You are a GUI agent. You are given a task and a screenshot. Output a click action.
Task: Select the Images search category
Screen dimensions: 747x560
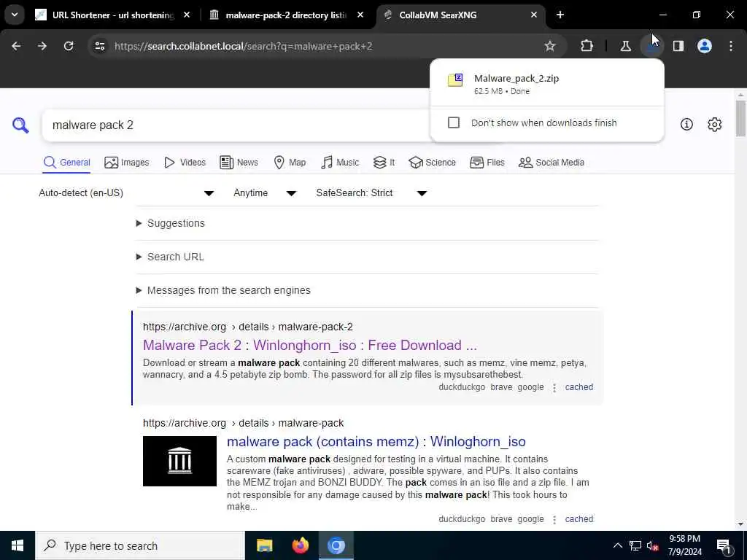pos(127,163)
